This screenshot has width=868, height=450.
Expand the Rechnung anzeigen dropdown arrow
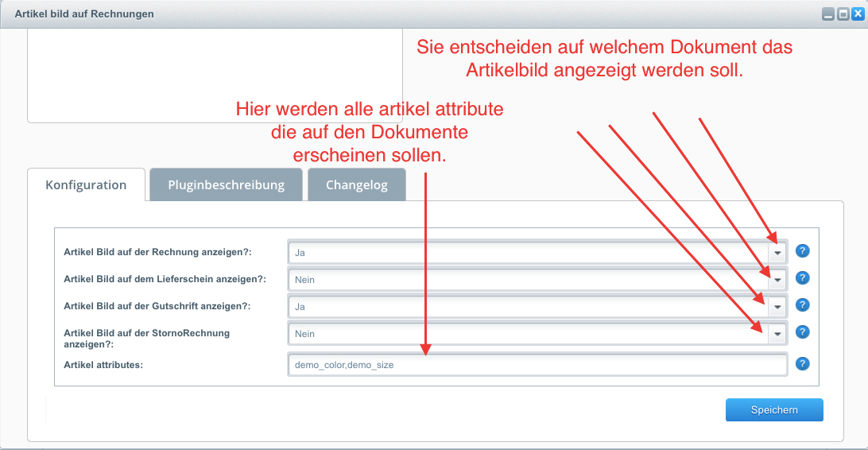coord(777,253)
